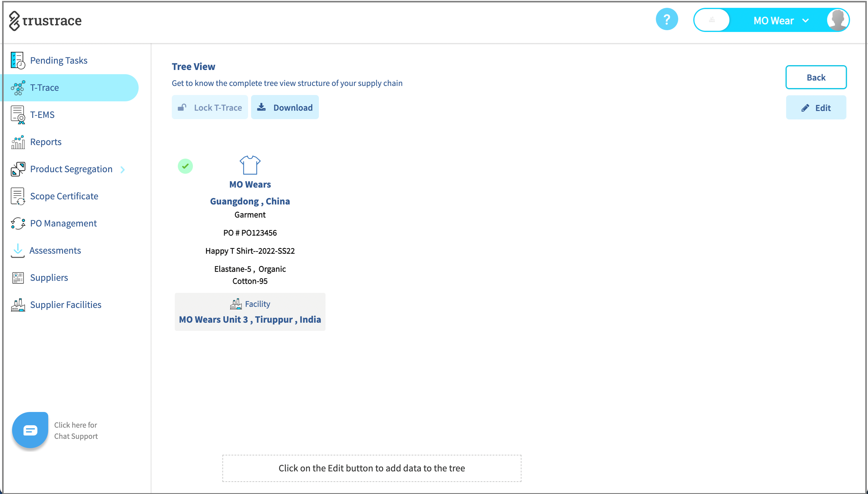
Task: Download the tree view
Action: point(285,107)
